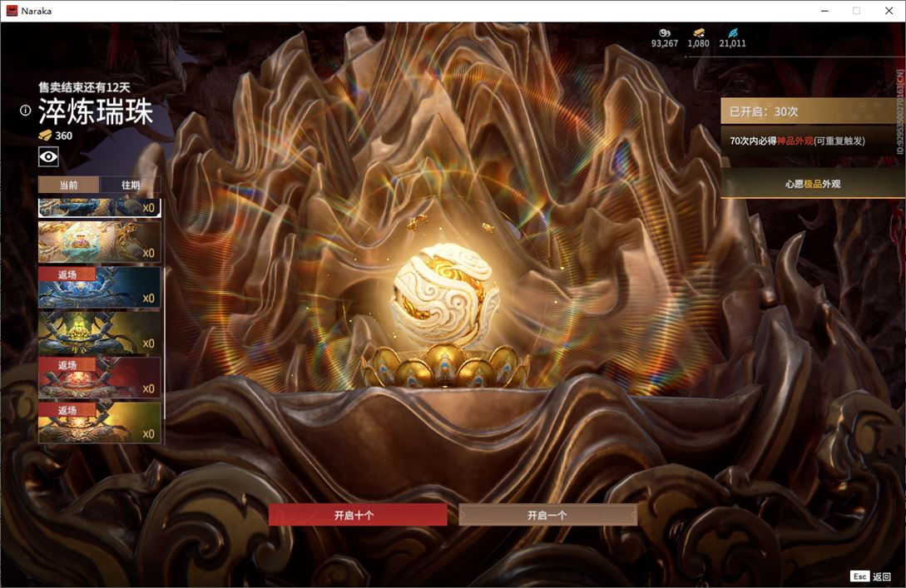Click the gold ingot icon next to 360
Screen dimensions: 906x588
(45, 136)
